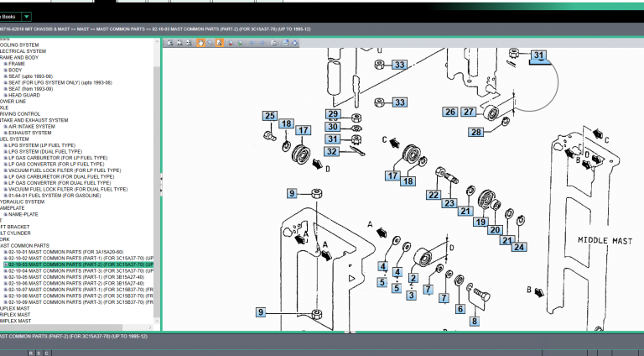Expand the AIR INTAKE SYSTEM node

point(5,126)
